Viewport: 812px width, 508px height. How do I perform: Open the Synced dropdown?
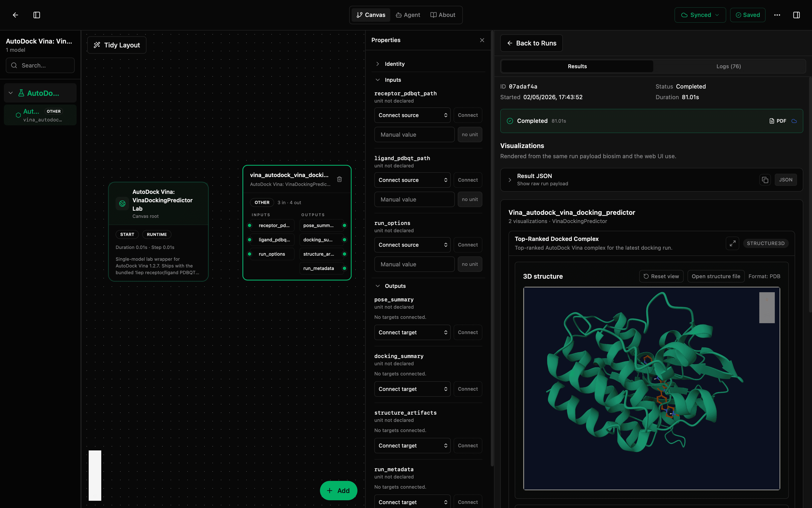point(700,15)
